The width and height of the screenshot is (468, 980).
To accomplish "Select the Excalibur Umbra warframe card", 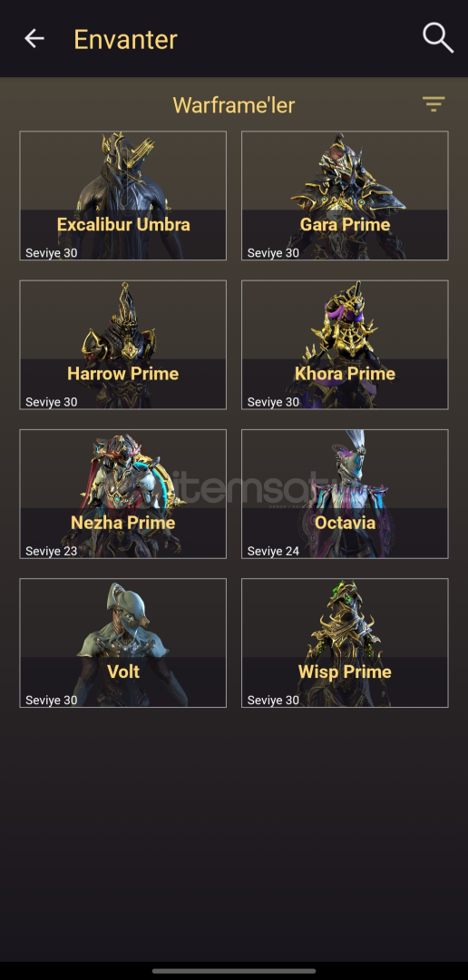I will (x=123, y=196).
